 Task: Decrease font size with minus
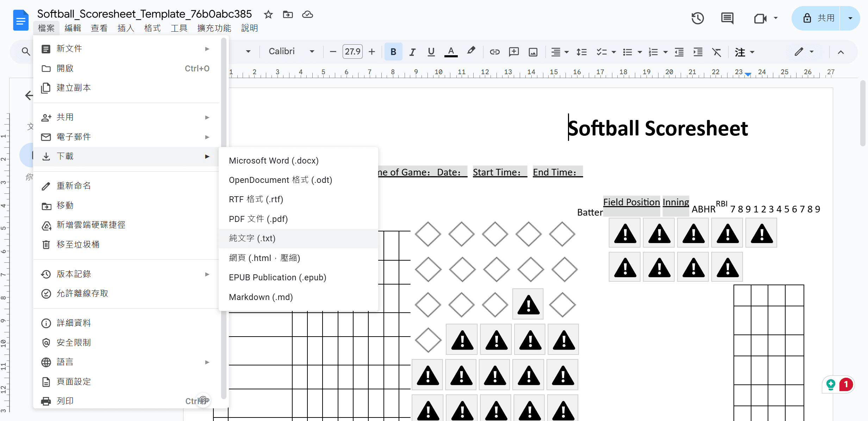(x=333, y=52)
